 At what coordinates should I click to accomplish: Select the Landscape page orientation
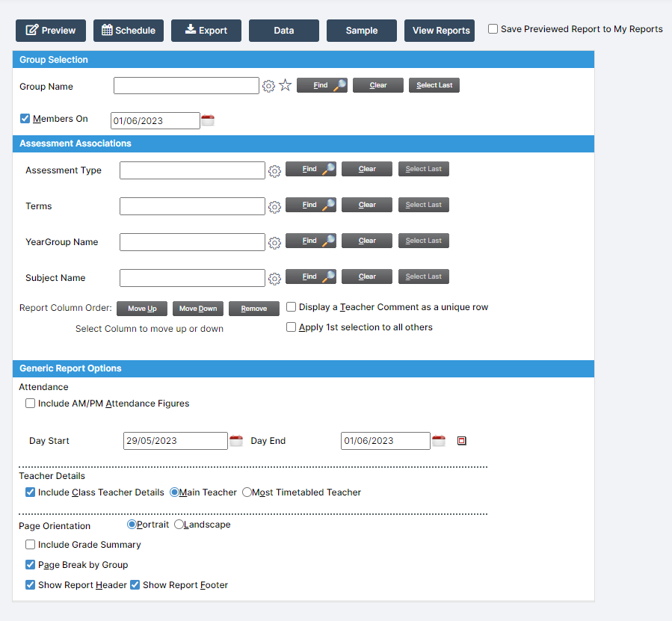click(x=179, y=524)
